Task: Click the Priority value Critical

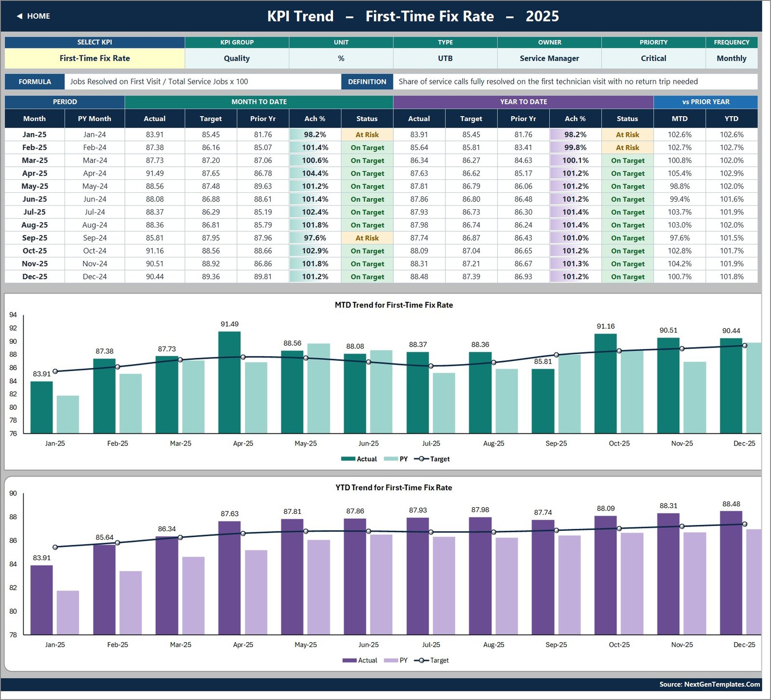Action: tap(653, 58)
